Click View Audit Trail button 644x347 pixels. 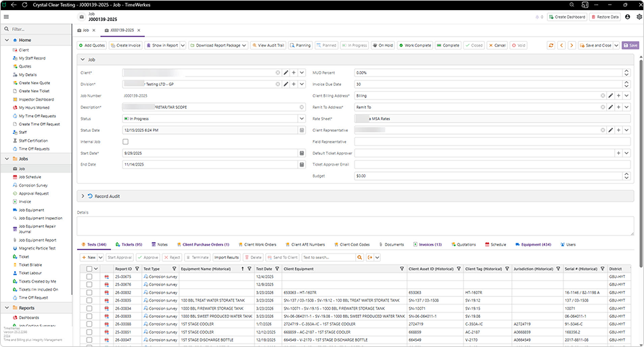[268, 45]
